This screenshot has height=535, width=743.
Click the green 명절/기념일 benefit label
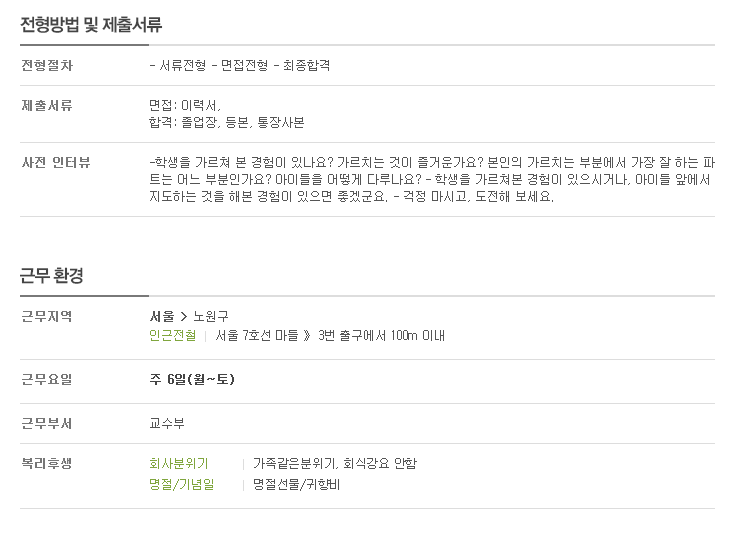coord(182,484)
